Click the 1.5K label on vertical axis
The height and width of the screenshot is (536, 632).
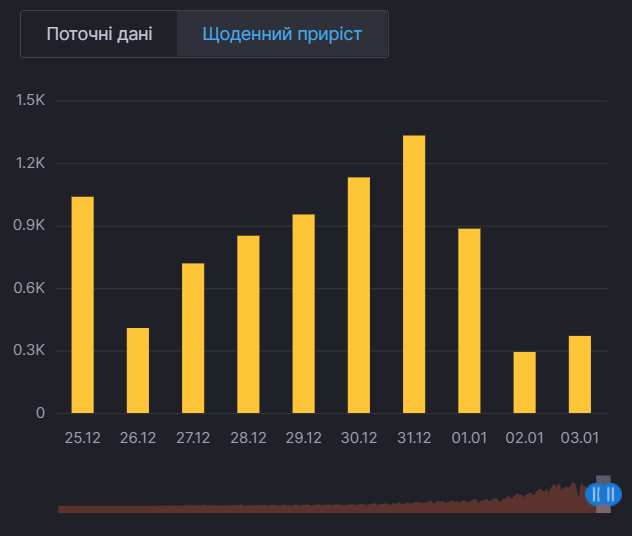point(29,101)
